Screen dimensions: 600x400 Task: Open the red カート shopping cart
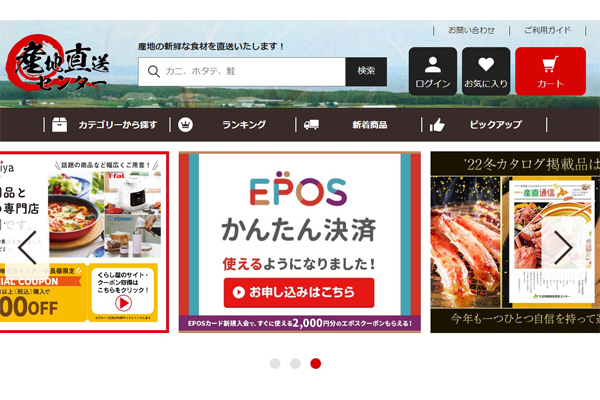[550, 71]
